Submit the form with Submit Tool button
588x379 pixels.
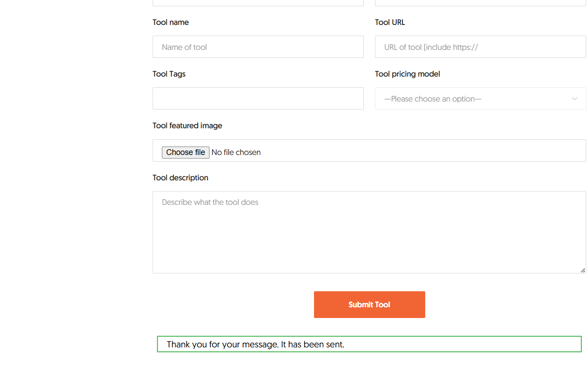coord(370,305)
